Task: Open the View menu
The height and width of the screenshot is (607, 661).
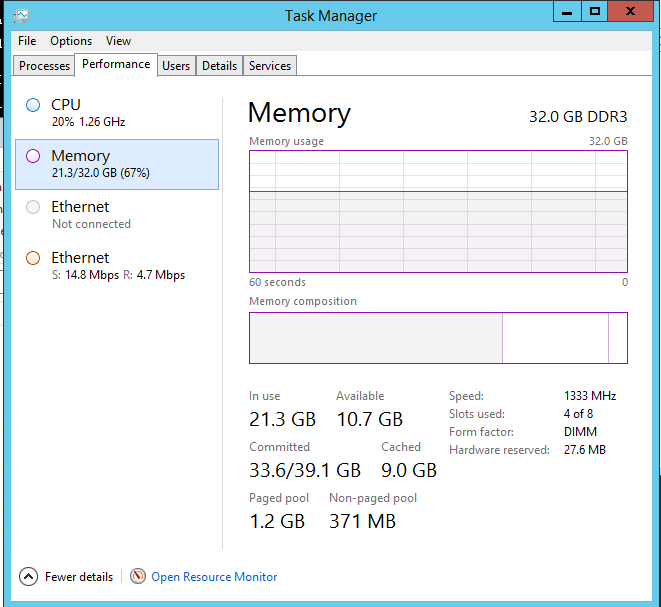Action: tap(118, 41)
